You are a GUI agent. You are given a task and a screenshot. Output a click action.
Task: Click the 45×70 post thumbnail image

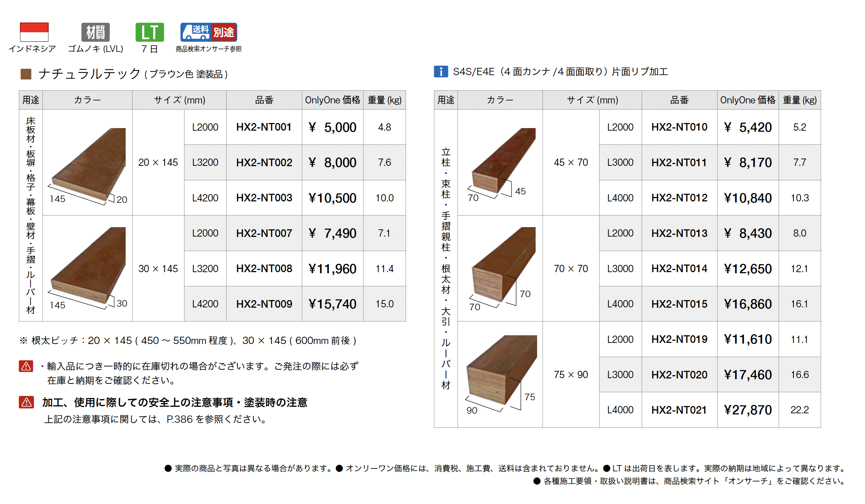[x=504, y=160]
